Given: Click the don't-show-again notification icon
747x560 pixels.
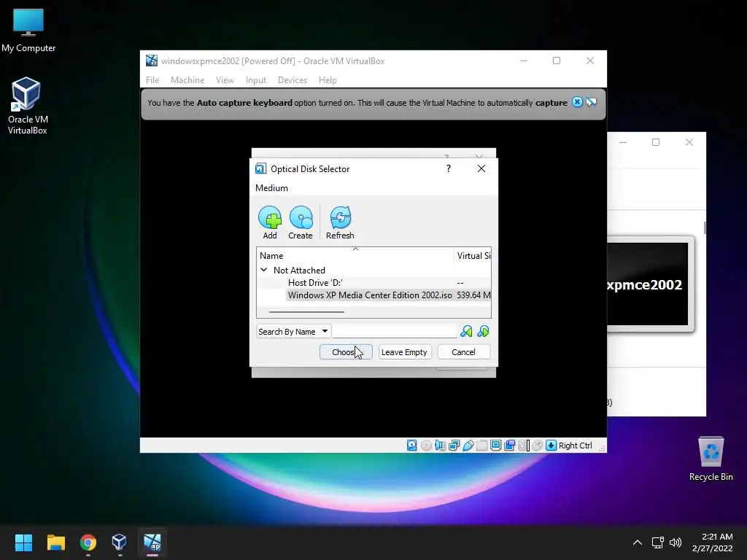Looking at the screenshot, I should click(x=591, y=102).
